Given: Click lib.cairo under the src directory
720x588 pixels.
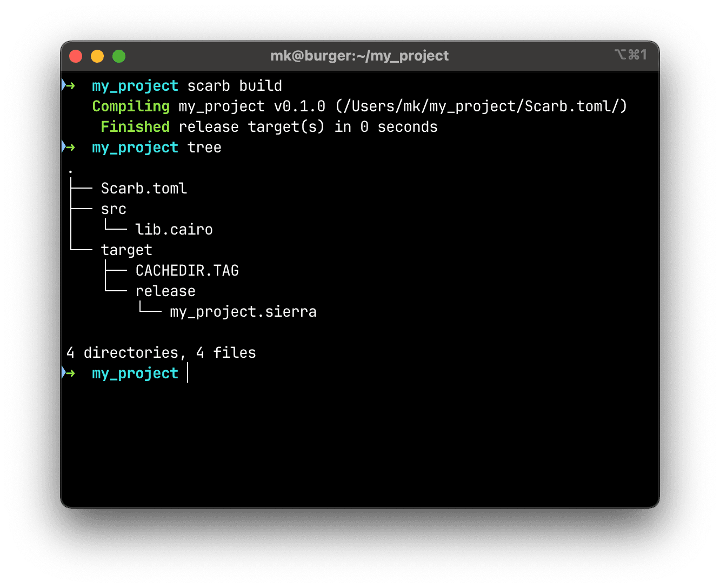Looking at the screenshot, I should 174,230.
